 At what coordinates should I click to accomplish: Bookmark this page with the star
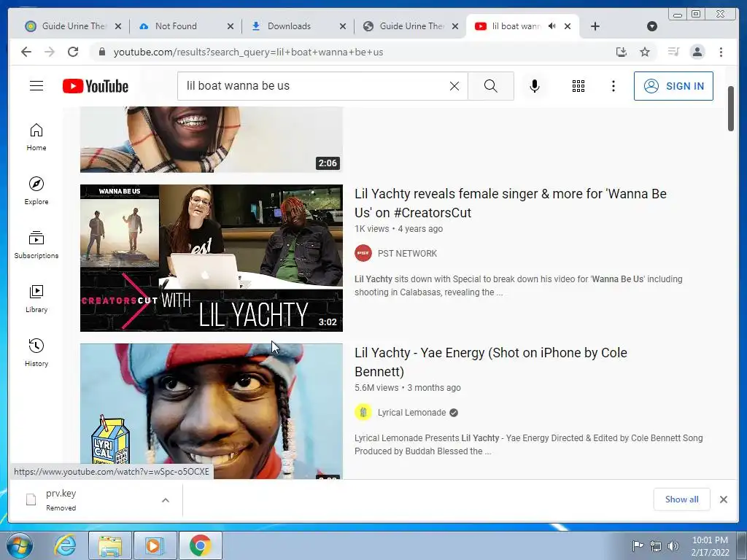click(645, 52)
